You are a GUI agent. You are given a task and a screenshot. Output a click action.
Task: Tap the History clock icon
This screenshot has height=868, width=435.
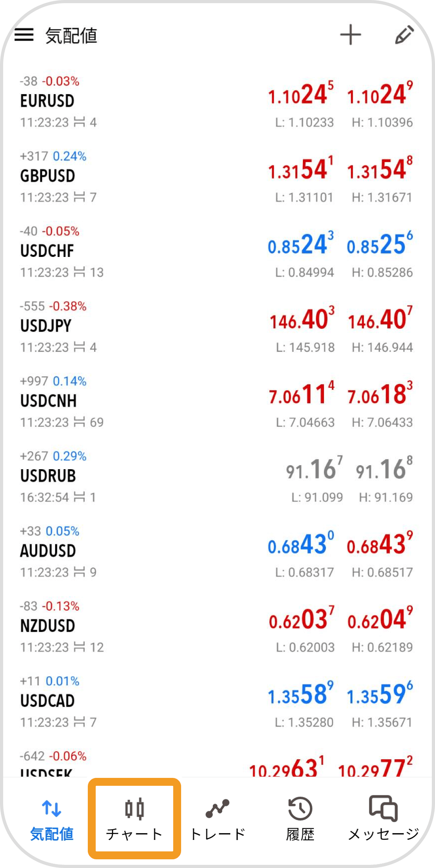pyautogui.click(x=300, y=808)
